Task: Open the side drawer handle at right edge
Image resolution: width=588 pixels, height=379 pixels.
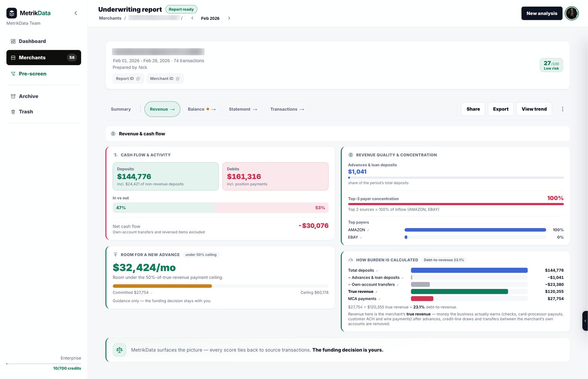Action: (x=585, y=321)
